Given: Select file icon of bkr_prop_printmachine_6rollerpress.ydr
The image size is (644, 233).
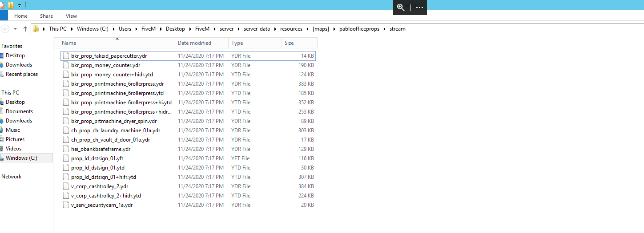Looking at the screenshot, I should (66, 84).
